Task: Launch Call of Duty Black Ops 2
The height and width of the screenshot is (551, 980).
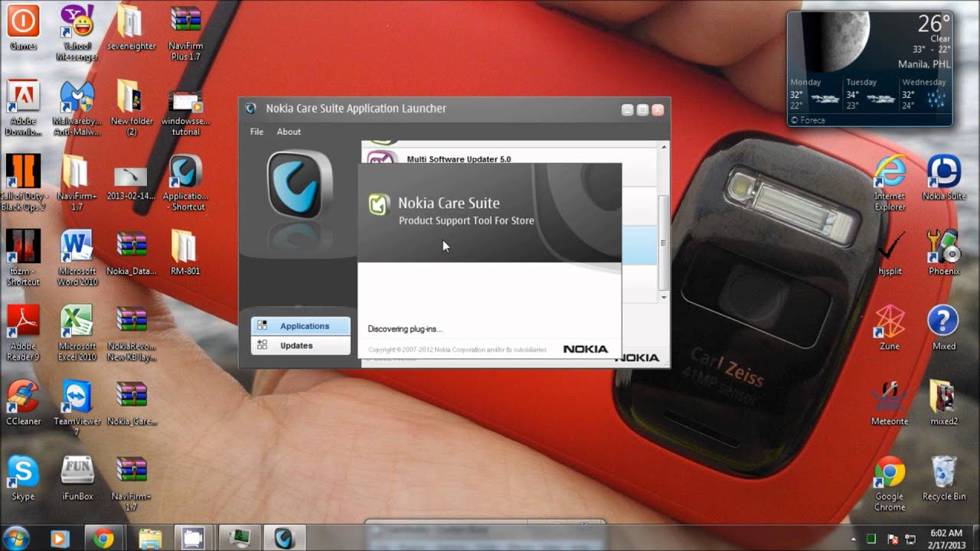Action: pos(23,183)
